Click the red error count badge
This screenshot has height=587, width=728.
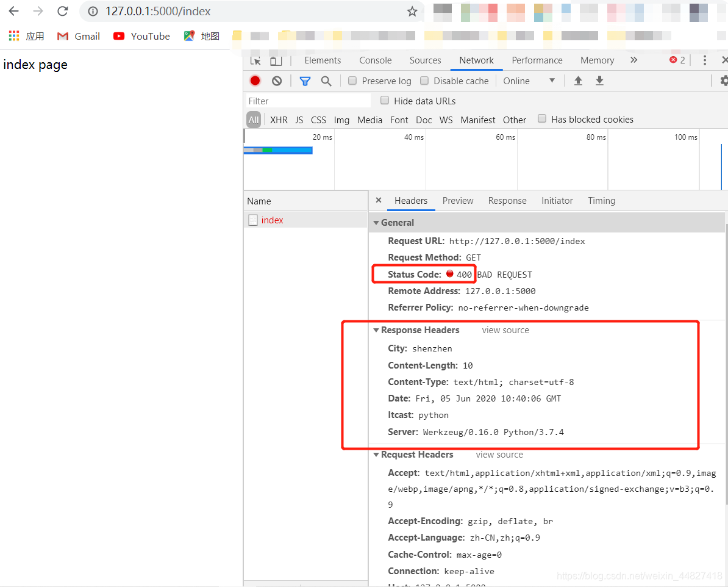(677, 60)
